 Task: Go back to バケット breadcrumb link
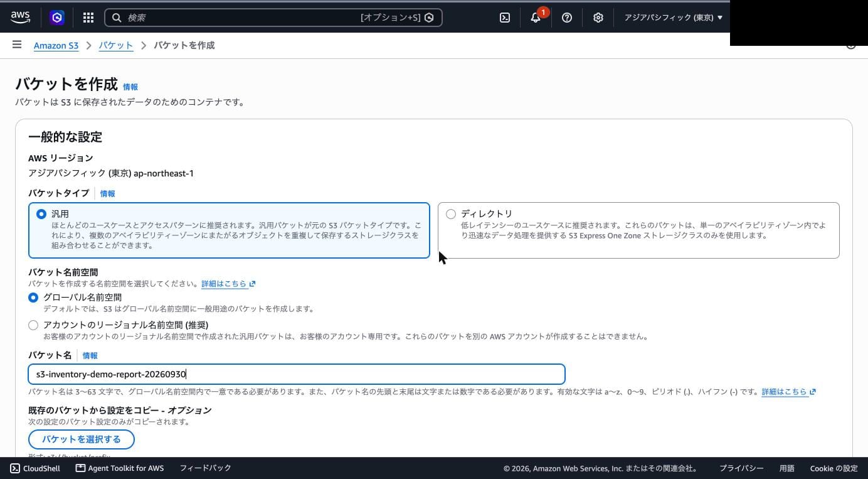coord(116,45)
